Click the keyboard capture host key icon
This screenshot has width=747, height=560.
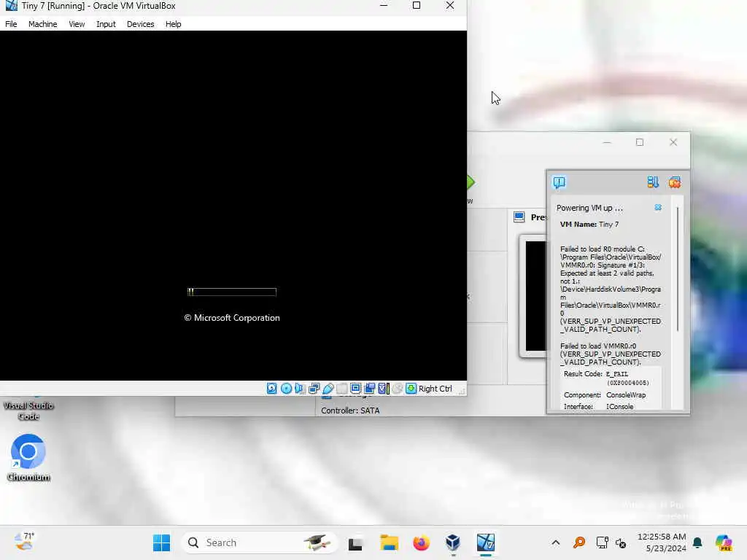pos(411,389)
